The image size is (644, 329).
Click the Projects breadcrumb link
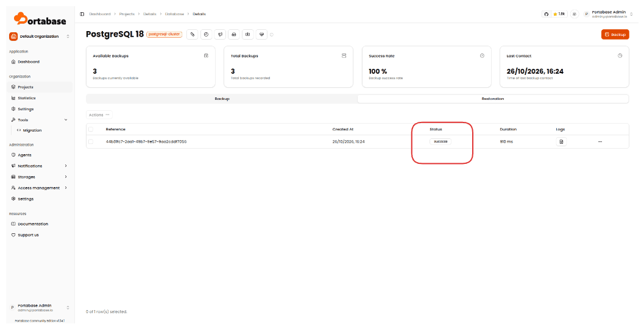[127, 14]
